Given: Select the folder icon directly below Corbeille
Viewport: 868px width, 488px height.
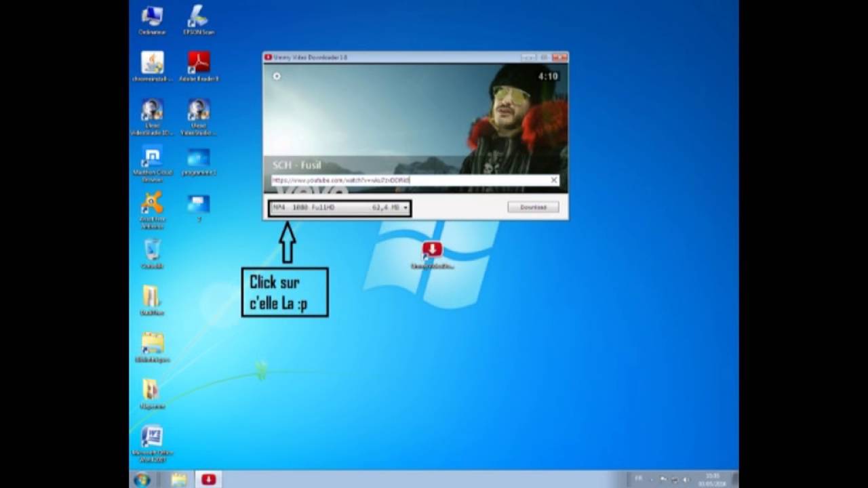Looking at the screenshot, I should pos(152,300).
